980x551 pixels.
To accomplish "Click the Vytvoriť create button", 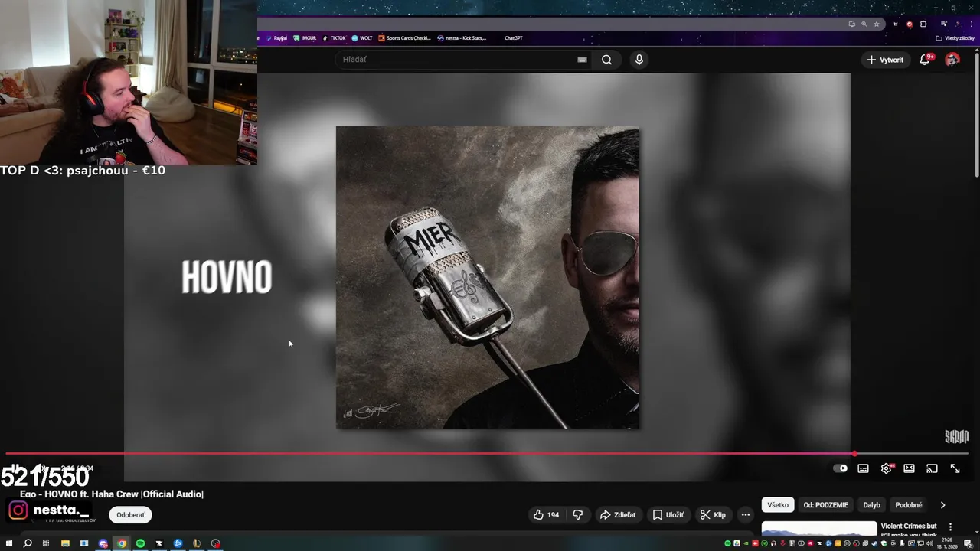I will click(884, 60).
